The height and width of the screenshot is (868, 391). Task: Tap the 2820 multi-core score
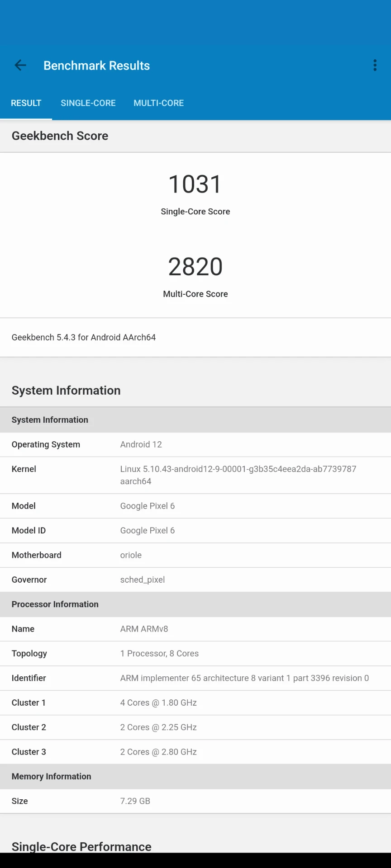tap(195, 267)
